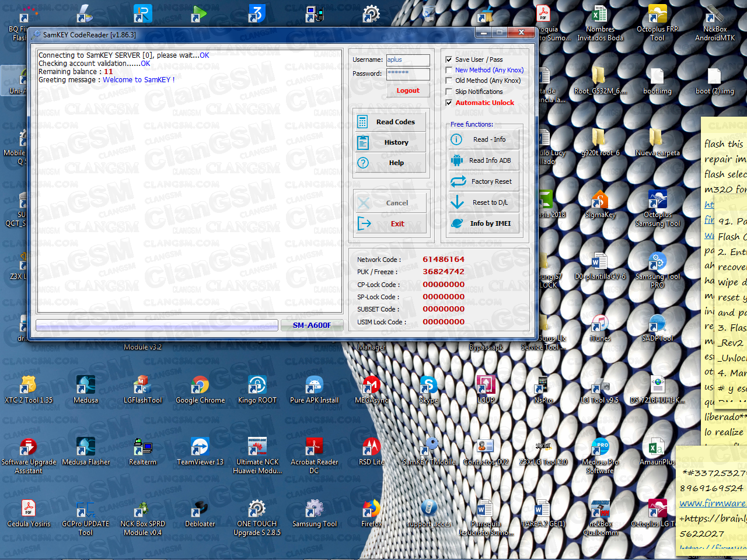Toggle Skip Notifications checkbox
This screenshot has height=560, width=747.
click(449, 92)
